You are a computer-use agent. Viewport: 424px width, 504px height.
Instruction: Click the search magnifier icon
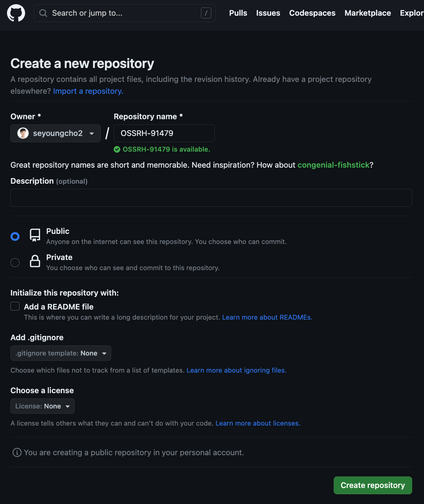coord(43,13)
